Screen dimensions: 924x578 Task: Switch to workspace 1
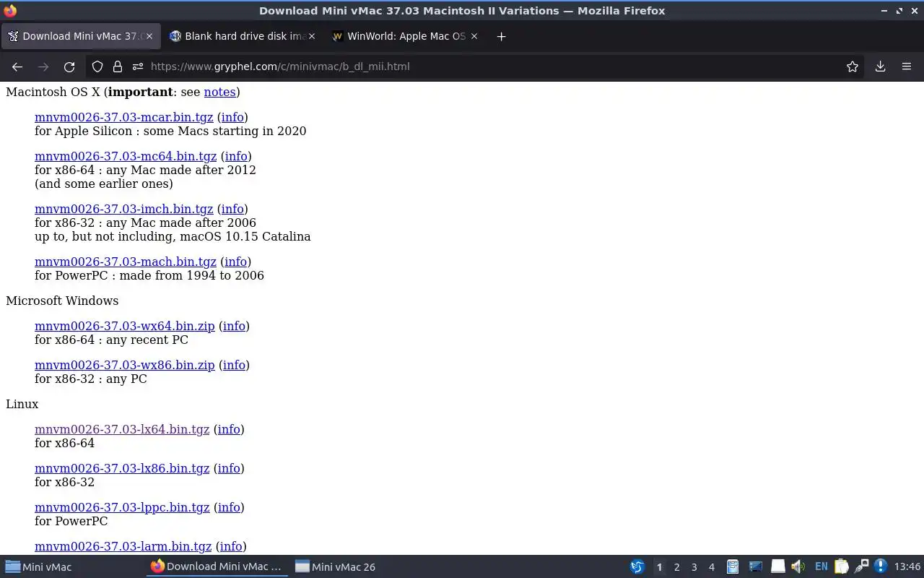click(x=659, y=567)
